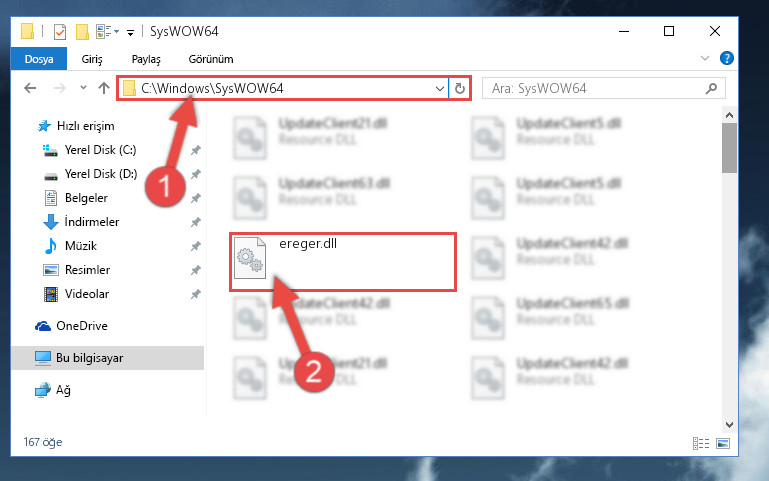The width and height of the screenshot is (769, 481).
Task: Switch to large thumbnails view
Action: (x=723, y=443)
